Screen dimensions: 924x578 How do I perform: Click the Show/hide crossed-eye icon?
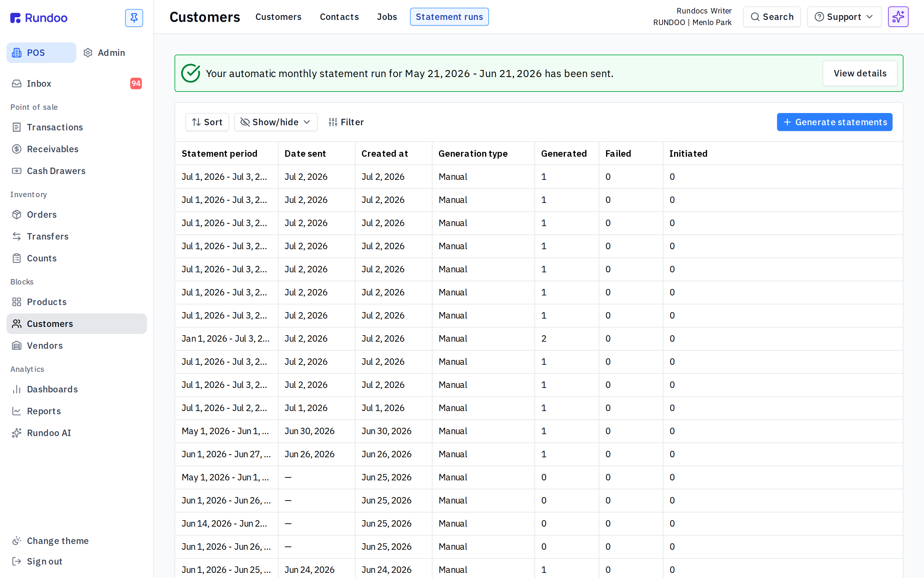[245, 122]
